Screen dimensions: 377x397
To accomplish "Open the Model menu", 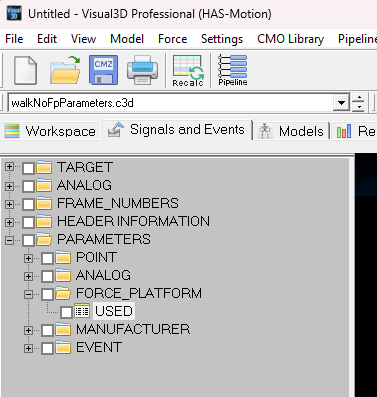I will click(x=127, y=39).
